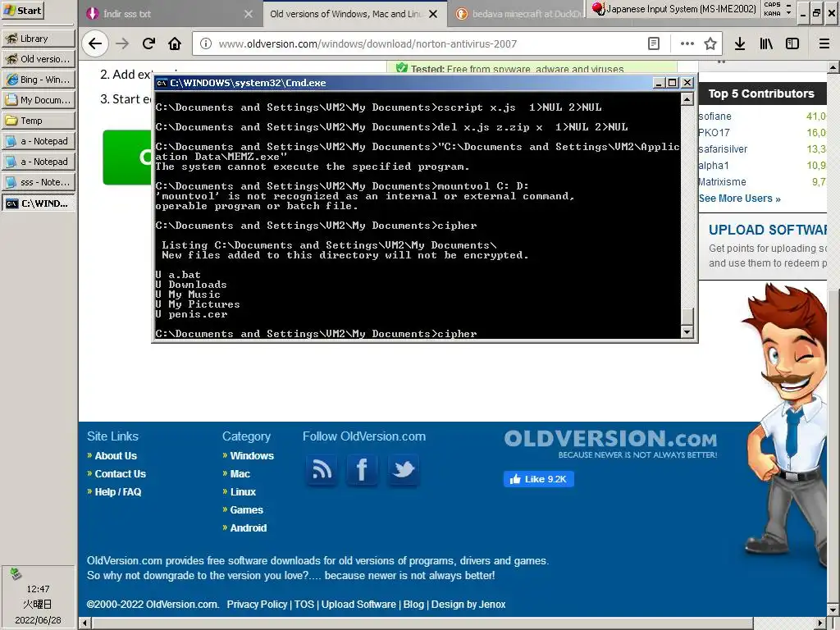Click the system tray safely remove icon
This screenshot has width=840, height=630.
16,573
